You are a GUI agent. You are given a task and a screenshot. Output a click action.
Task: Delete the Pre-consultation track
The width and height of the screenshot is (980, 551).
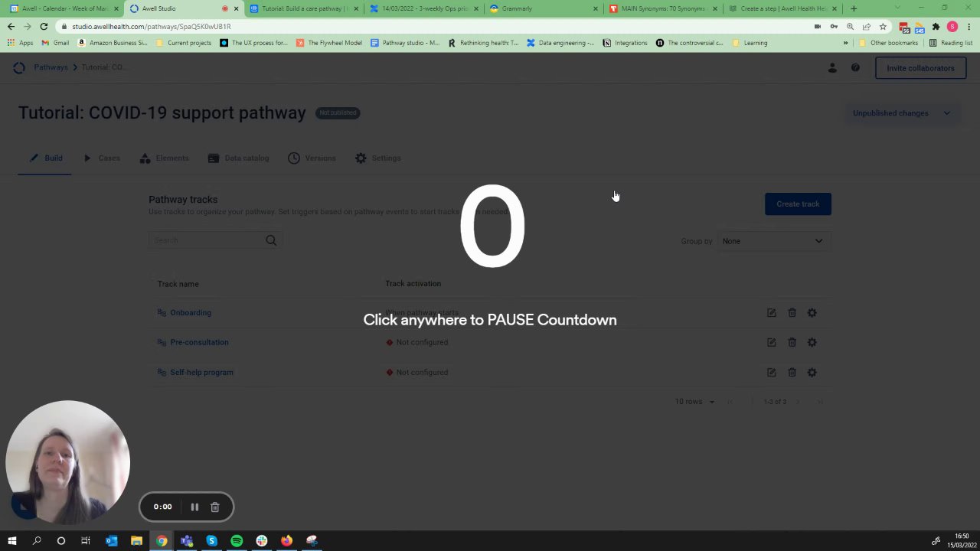tap(792, 342)
